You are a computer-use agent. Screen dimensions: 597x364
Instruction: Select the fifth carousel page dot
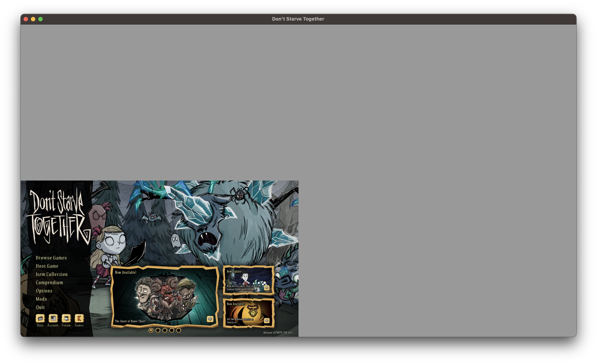coord(179,330)
